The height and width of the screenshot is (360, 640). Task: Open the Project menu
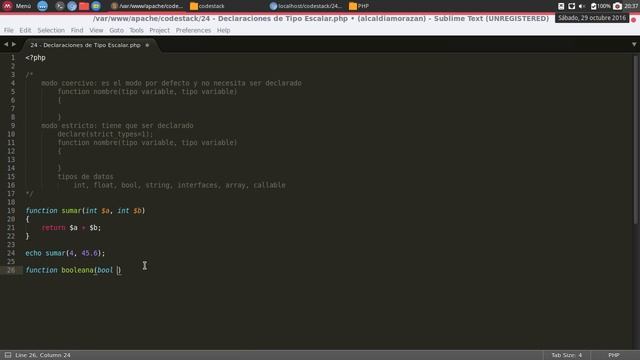(x=159, y=30)
